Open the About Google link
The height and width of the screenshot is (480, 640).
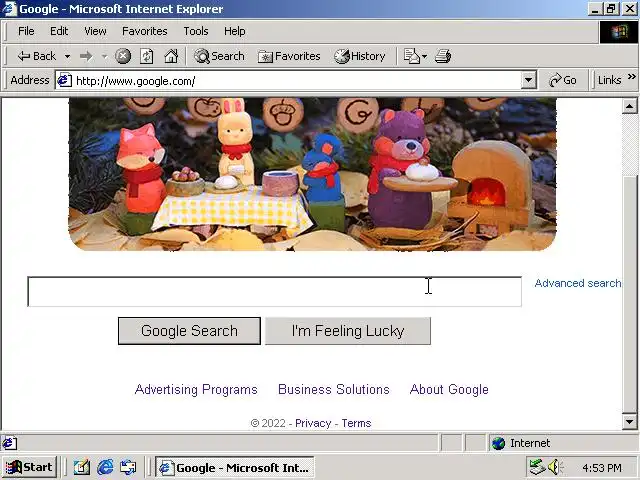449,390
